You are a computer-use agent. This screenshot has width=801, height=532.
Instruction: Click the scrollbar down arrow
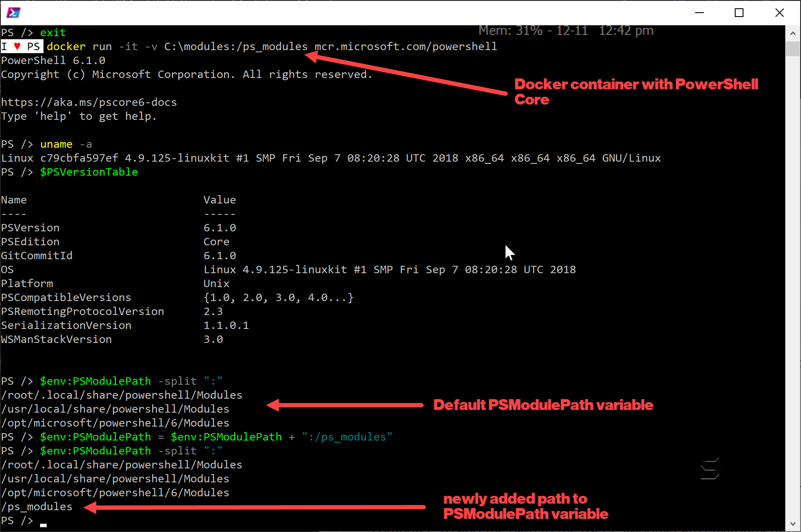(x=792, y=524)
